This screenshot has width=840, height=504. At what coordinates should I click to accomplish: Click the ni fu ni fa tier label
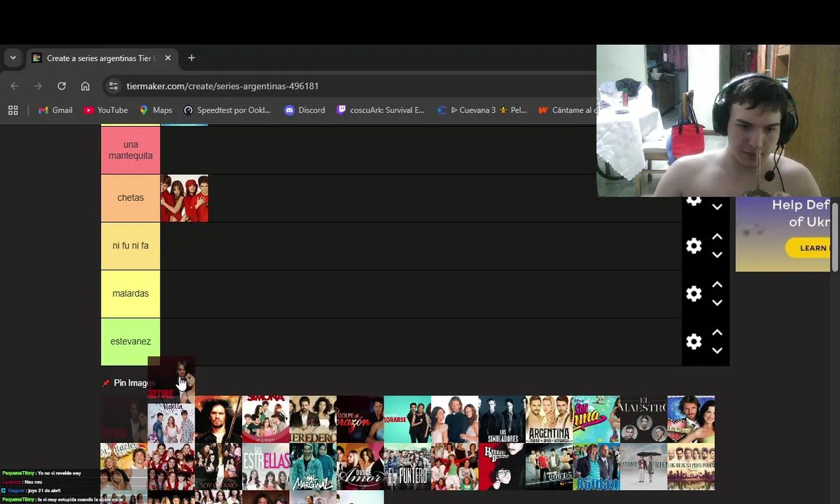pyautogui.click(x=130, y=246)
